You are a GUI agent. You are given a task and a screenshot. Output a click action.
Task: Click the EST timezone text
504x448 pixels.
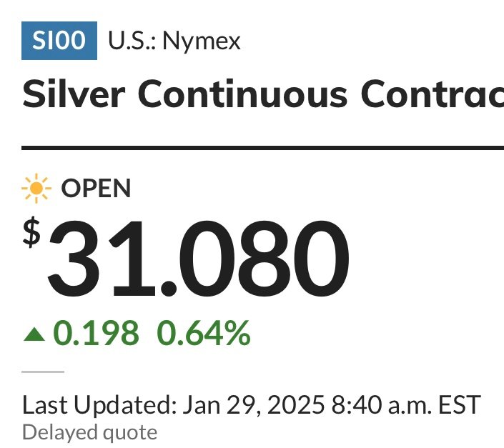coord(460,405)
